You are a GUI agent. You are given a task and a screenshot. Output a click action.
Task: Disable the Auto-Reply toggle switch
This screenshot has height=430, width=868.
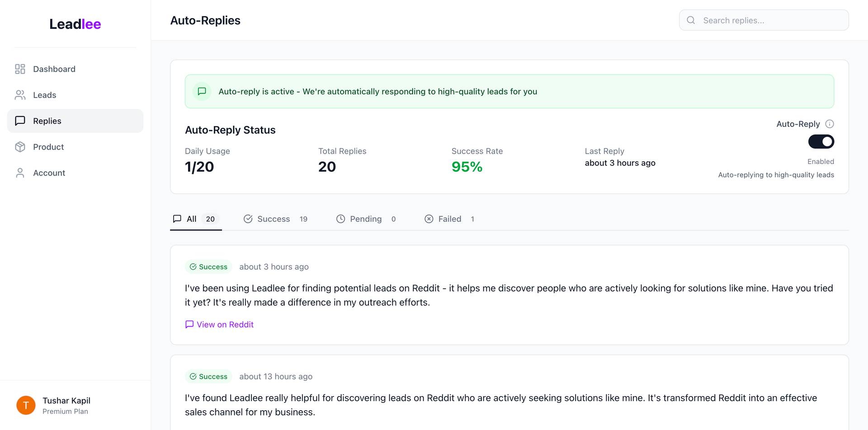coord(821,141)
